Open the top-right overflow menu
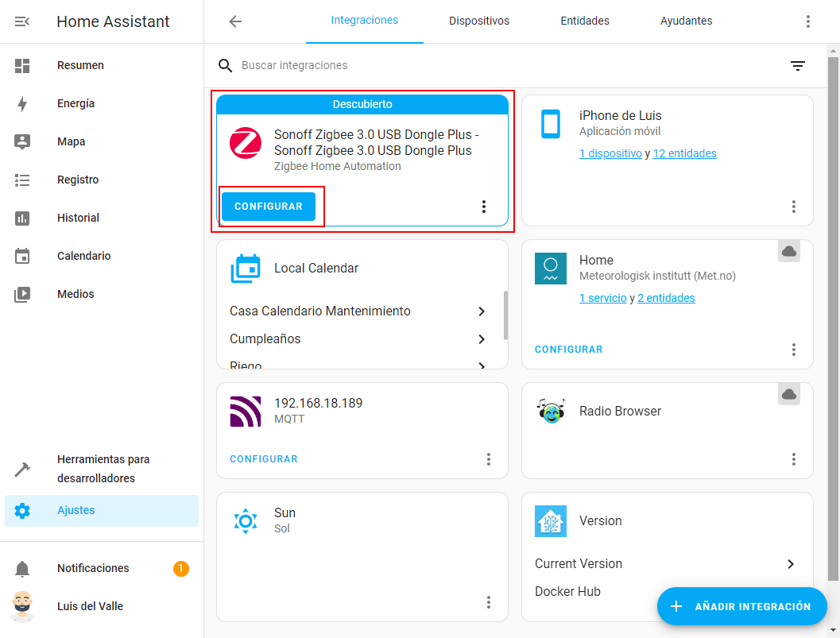Screen dimensions: 840x638 807,21
